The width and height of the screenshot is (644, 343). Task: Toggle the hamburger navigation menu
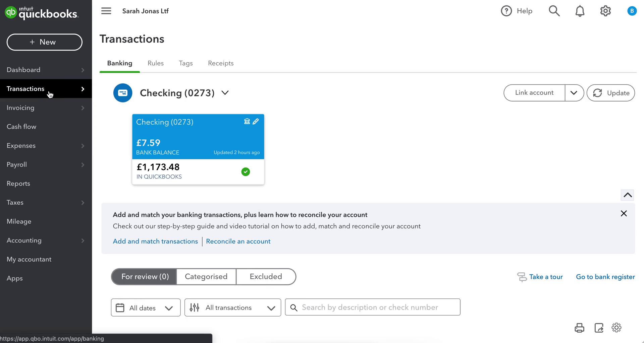[x=106, y=11]
